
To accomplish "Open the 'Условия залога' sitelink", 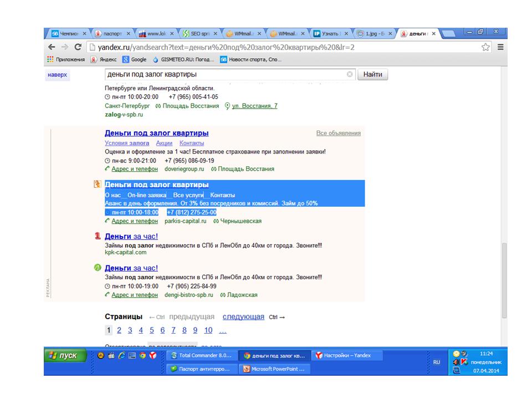I will pyautogui.click(x=127, y=143).
